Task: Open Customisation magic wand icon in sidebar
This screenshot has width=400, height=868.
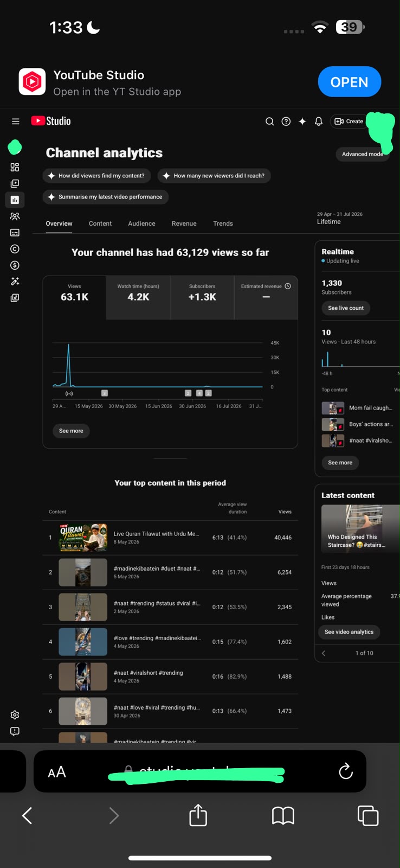Action: 15,281
